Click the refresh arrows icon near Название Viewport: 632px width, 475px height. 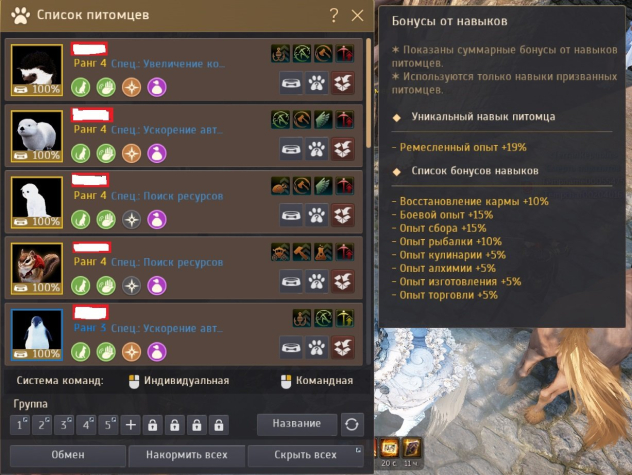point(352,425)
